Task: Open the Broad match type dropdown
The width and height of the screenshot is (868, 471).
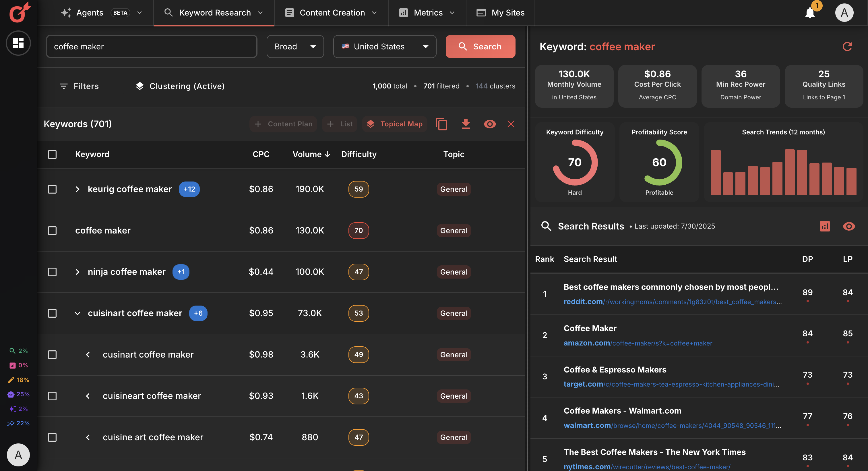Action: 295,47
